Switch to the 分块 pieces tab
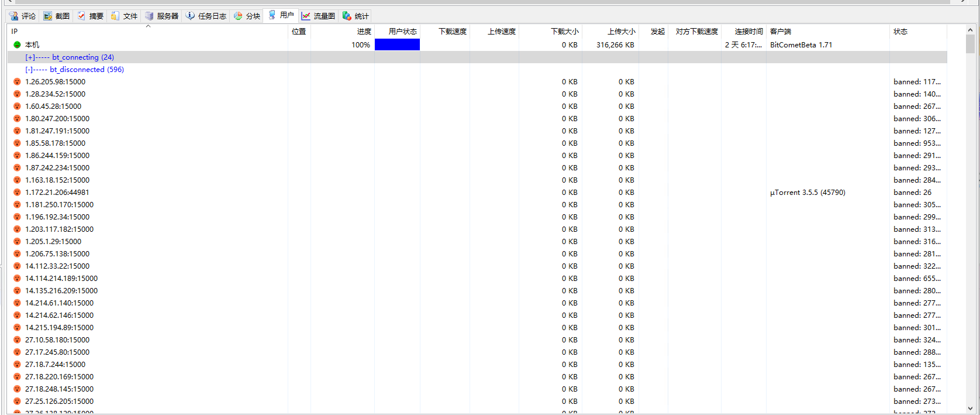Screen dimensions: 980x415 pyautogui.click(x=247, y=16)
